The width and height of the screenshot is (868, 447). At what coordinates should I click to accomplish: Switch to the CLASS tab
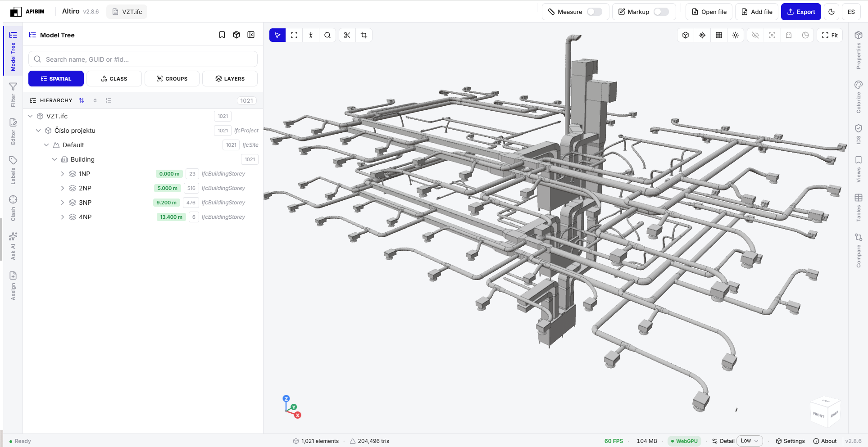click(x=114, y=78)
